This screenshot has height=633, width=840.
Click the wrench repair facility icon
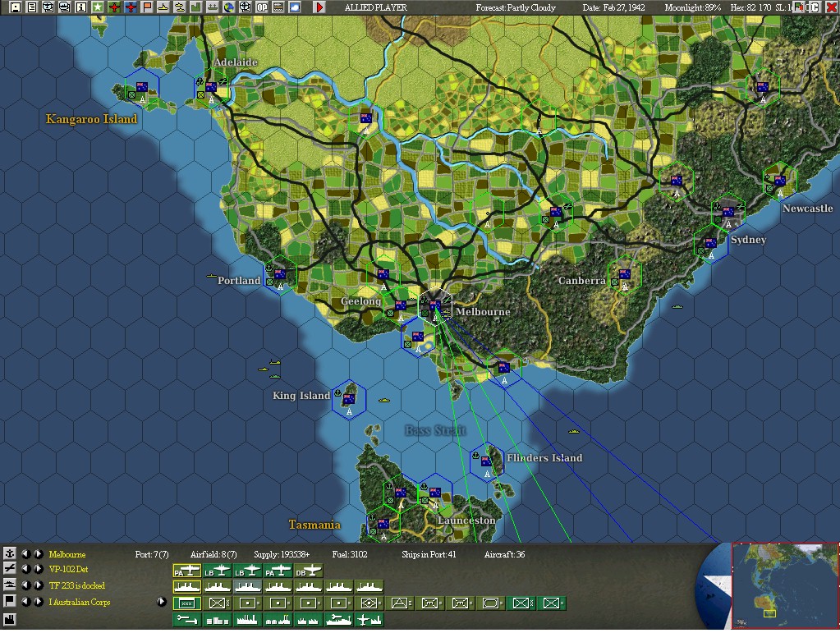coord(187,620)
